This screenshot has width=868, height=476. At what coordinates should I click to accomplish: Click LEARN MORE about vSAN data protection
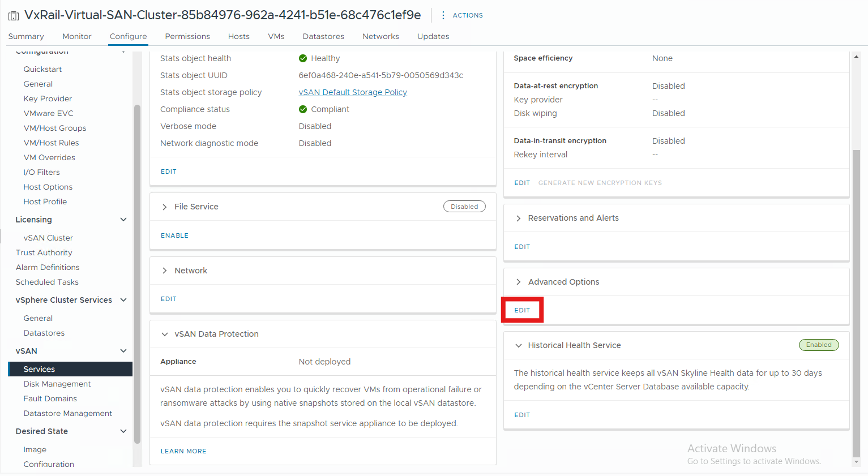pyautogui.click(x=183, y=451)
